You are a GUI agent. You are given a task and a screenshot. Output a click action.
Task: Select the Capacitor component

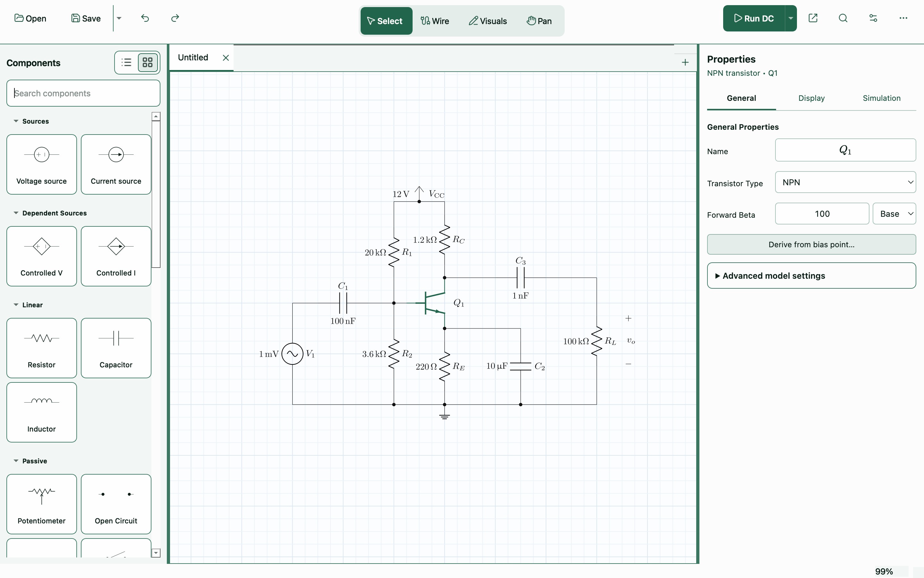(116, 348)
